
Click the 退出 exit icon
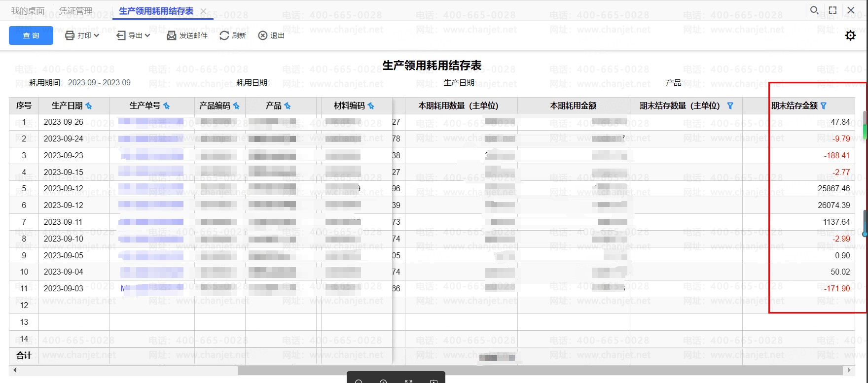[x=263, y=35]
